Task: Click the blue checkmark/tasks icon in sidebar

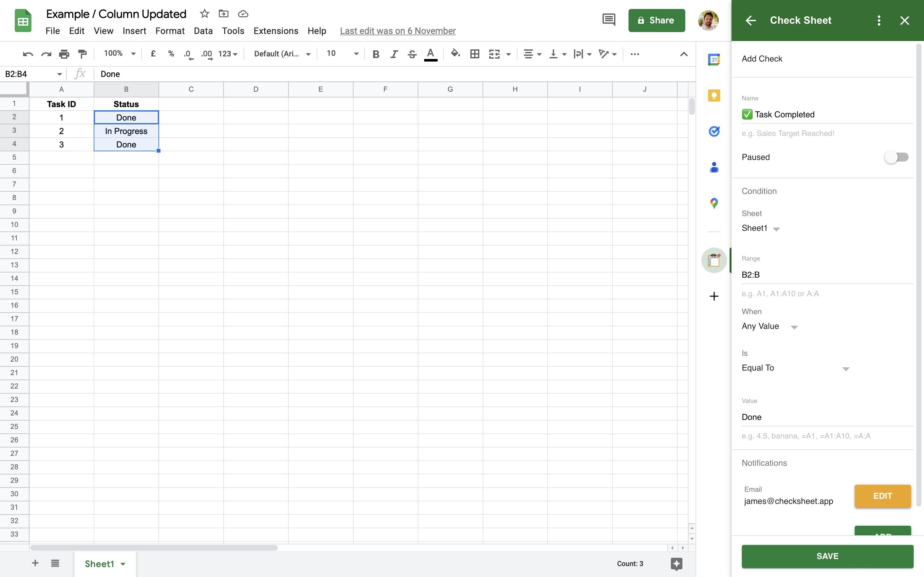Action: tap(714, 131)
